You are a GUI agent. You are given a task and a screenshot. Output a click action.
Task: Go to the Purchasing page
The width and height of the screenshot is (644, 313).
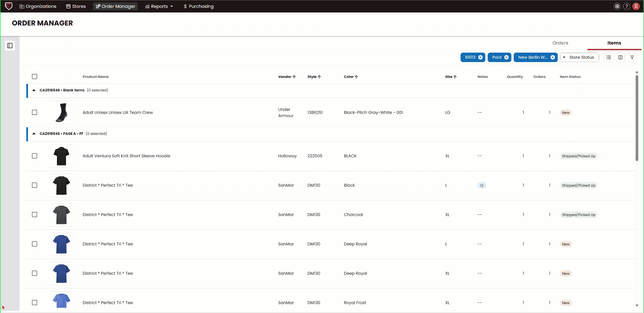click(x=199, y=6)
